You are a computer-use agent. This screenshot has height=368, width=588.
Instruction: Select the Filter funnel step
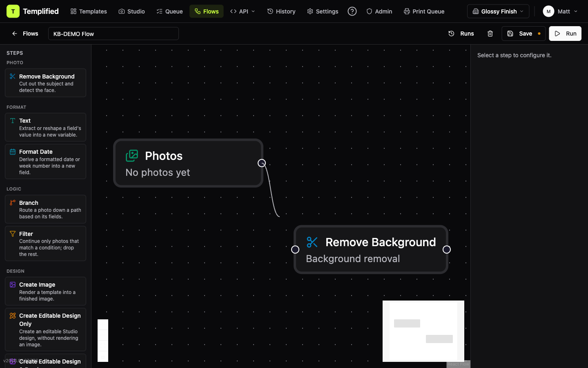[x=45, y=243]
